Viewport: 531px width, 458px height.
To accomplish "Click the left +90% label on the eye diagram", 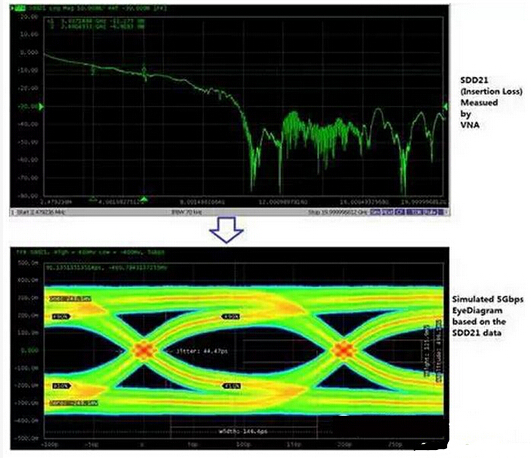I will [x=61, y=317].
